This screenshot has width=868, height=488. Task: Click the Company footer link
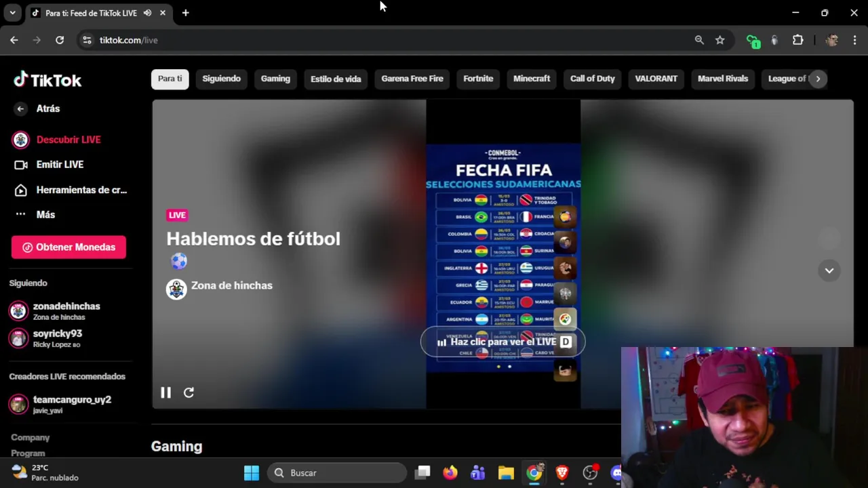pyautogui.click(x=31, y=438)
